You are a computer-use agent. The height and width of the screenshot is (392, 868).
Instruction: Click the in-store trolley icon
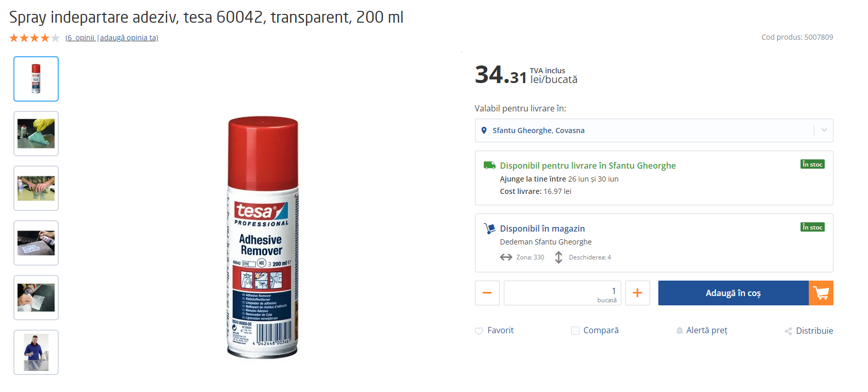tap(489, 228)
